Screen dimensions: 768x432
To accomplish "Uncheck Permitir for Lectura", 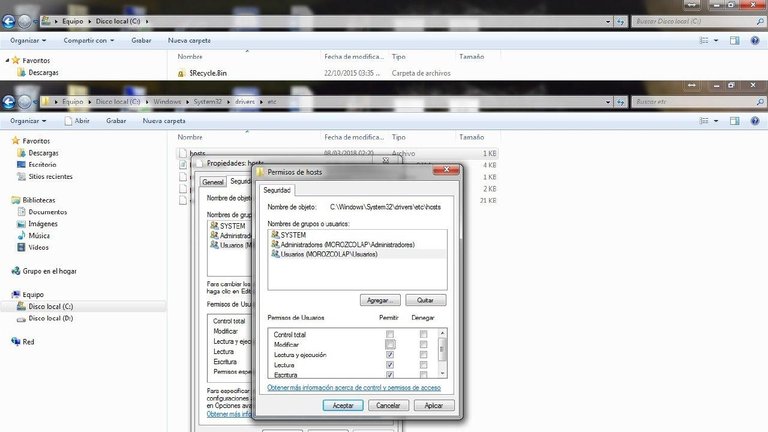I will coord(390,365).
